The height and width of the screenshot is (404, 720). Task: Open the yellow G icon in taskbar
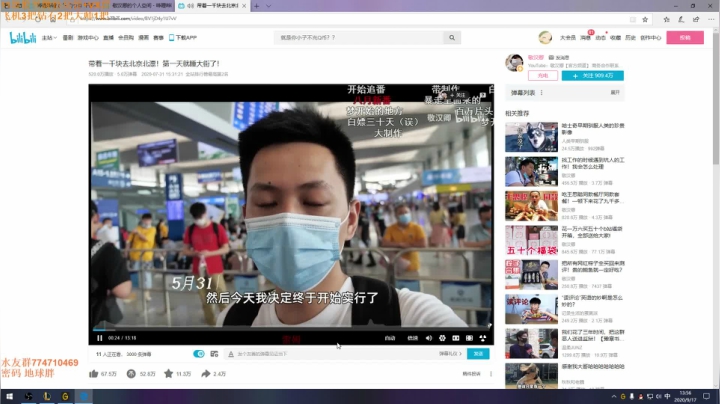[x=65, y=396]
